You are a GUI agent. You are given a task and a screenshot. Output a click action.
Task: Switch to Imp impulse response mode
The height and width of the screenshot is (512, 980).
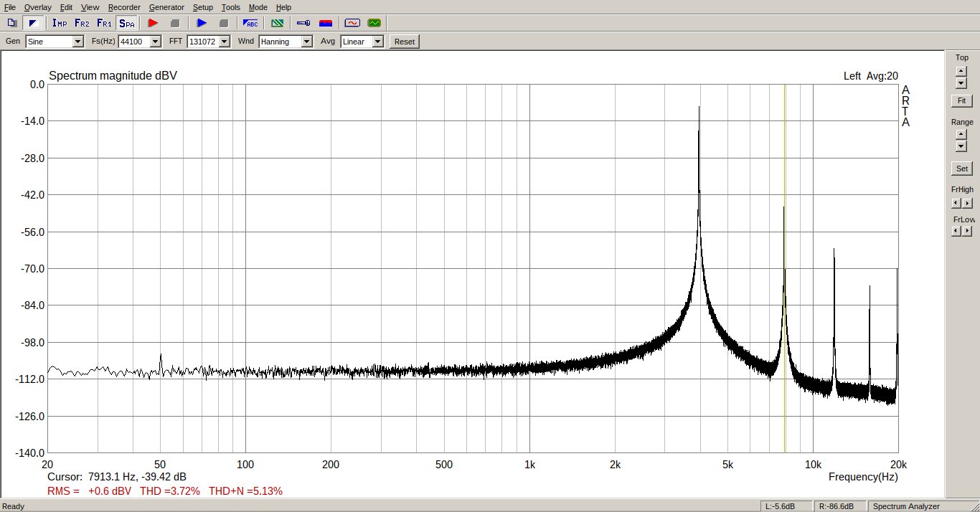pyautogui.click(x=60, y=23)
